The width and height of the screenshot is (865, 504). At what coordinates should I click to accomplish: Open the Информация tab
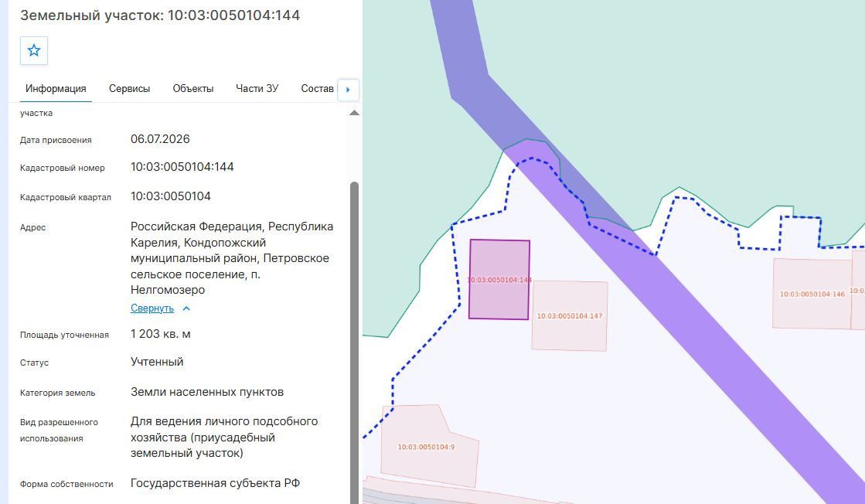click(x=56, y=88)
